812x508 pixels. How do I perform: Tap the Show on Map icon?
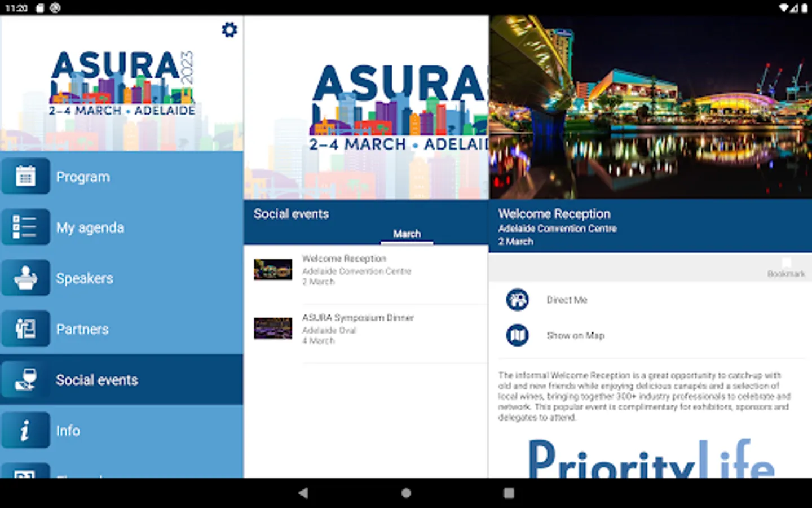(x=517, y=335)
